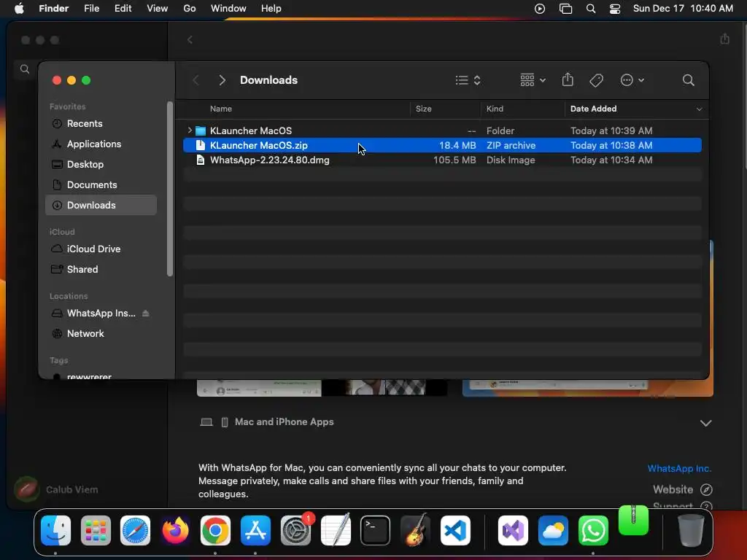The width and height of the screenshot is (747, 560).
Task: Open Google Chrome in the Dock
Action: 215,531
